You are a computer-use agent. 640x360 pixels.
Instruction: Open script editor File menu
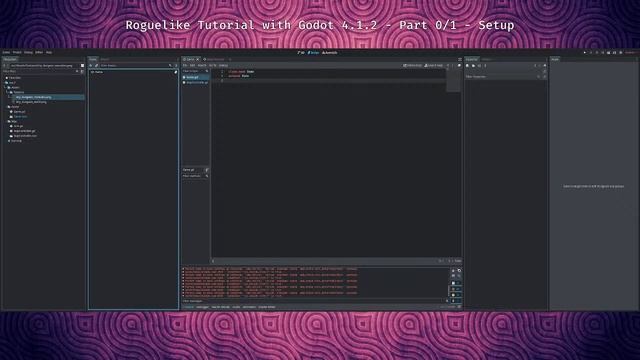[184, 65]
